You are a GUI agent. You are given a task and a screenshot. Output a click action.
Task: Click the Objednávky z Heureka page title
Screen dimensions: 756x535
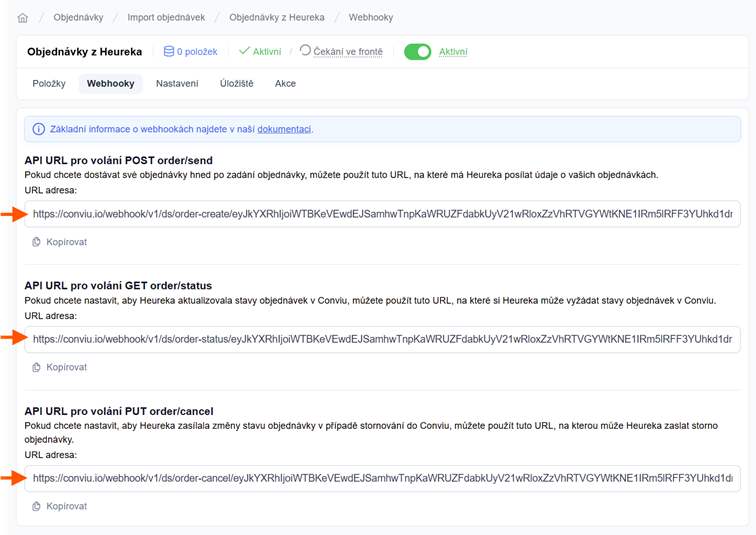point(84,52)
